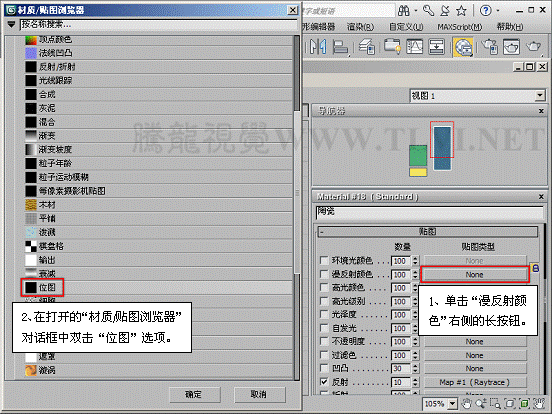Image resolution: width=552 pixels, height=414 pixels.
Task: Select the Align tool icon
Action: click(340, 47)
